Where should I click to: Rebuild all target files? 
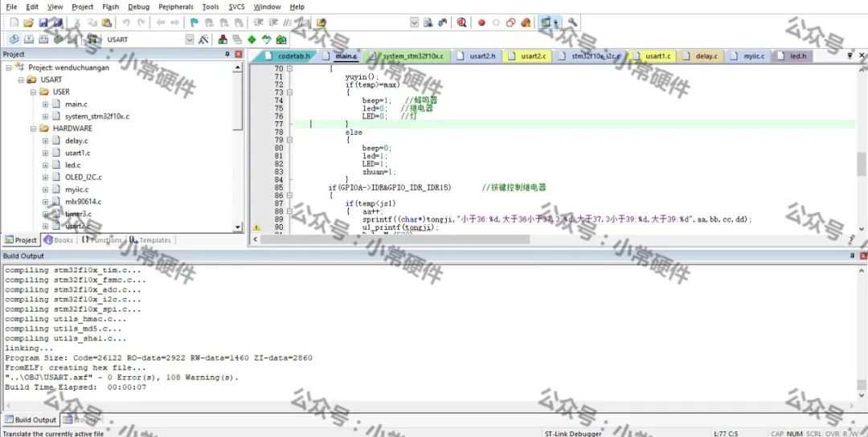click(x=43, y=39)
